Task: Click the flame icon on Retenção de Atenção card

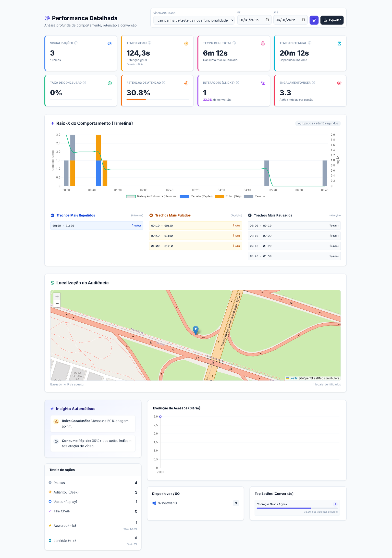Action: 186,83
